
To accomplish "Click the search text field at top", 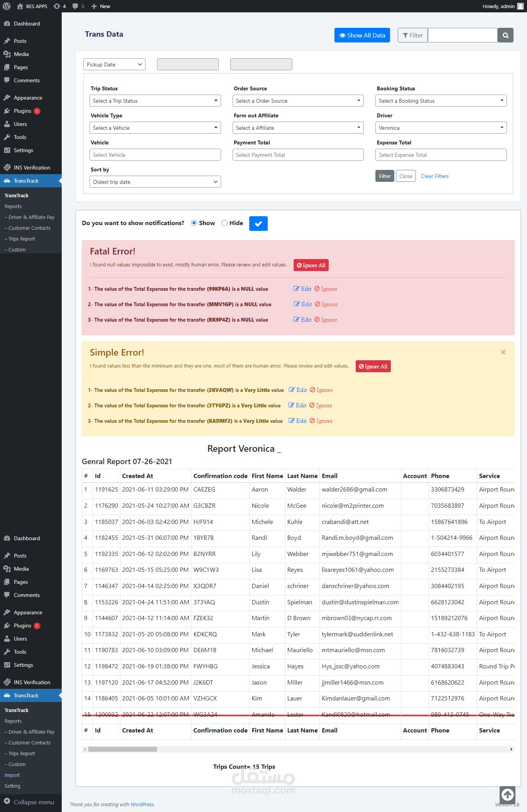I will point(463,35).
